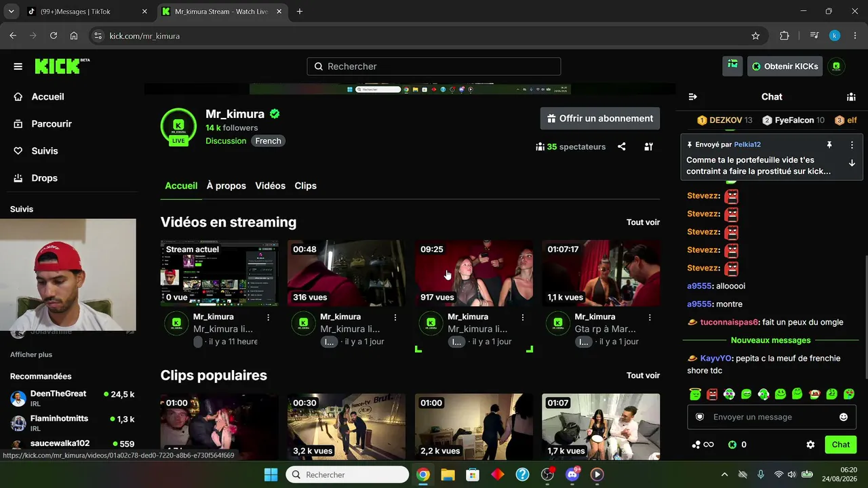Viewport: 868px width, 488px height.
Task: Switch to the À propos tab
Action: pos(226,186)
